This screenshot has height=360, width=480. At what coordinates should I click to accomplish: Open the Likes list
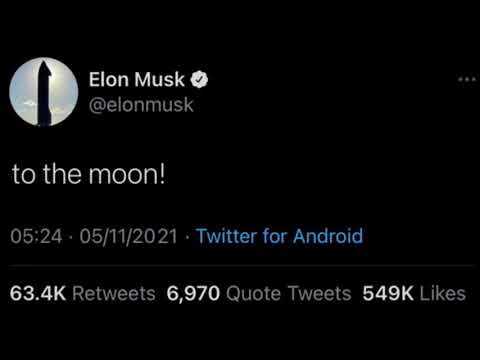(443, 294)
